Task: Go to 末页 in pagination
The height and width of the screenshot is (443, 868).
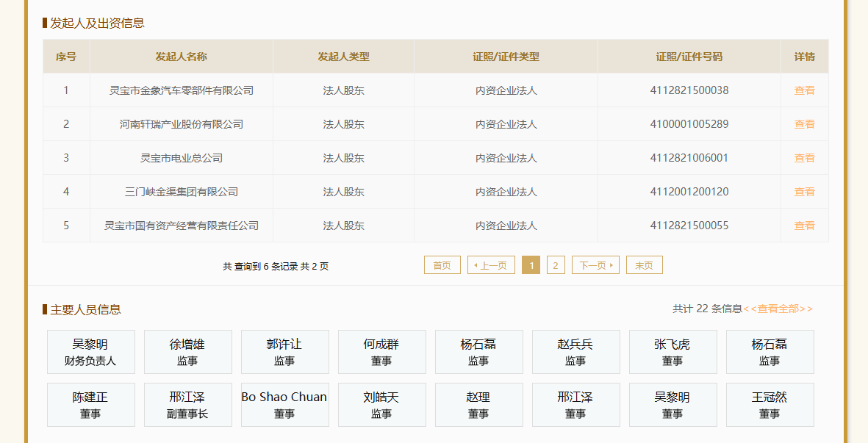Action: tap(645, 265)
